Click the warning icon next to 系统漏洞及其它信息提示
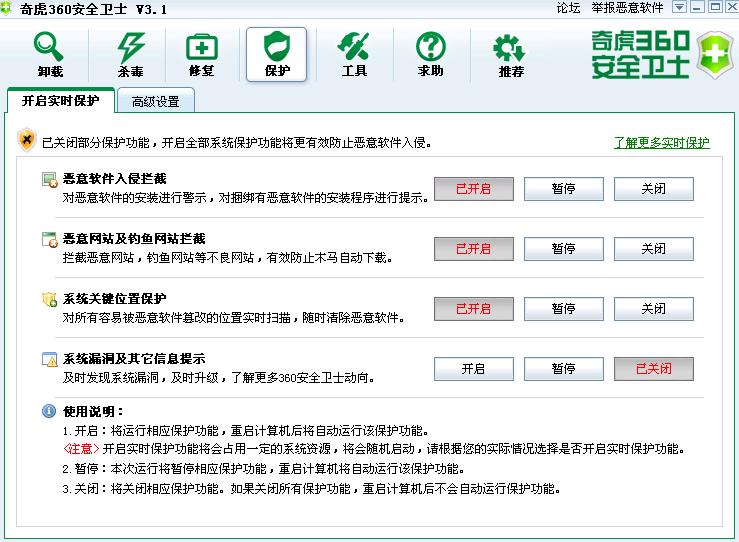739x542 pixels. click(49, 359)
